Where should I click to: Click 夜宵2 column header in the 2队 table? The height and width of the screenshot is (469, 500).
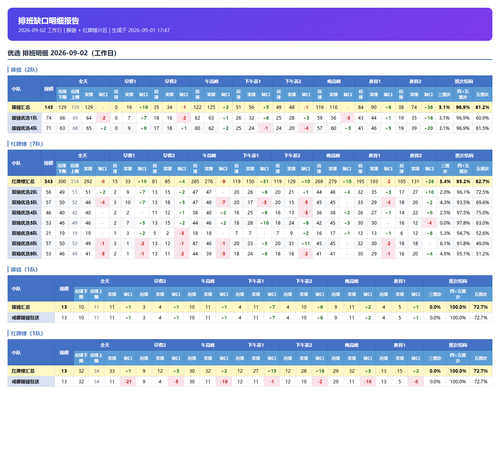tap(415, 81)
